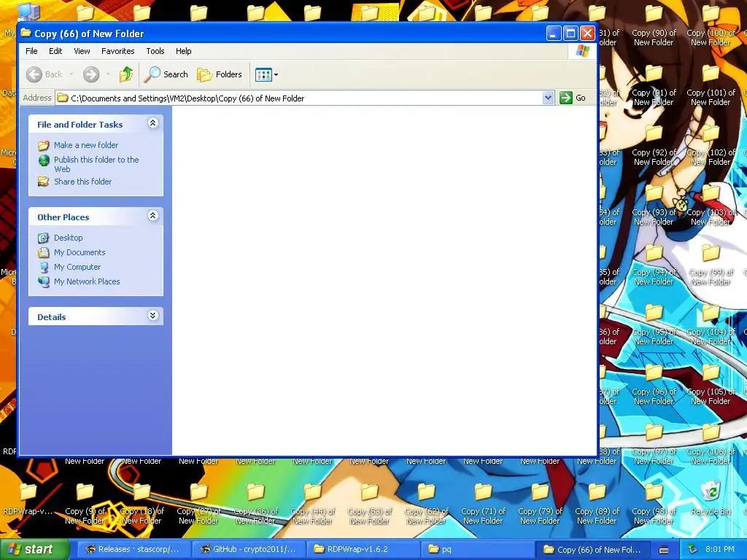The width and height of the screenshot is (747, 560).
Task: Click the keyboard icon near the tray
Action: [x=664, y=550]
